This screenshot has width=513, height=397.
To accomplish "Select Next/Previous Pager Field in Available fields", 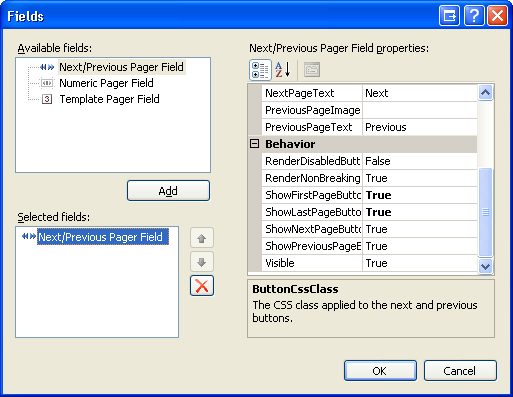I will [x=121, y=67].
